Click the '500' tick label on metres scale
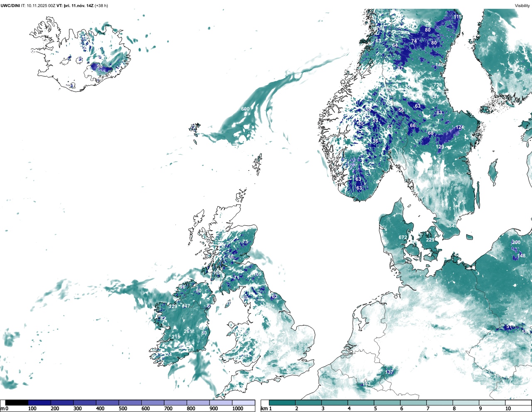 point(123,409)
